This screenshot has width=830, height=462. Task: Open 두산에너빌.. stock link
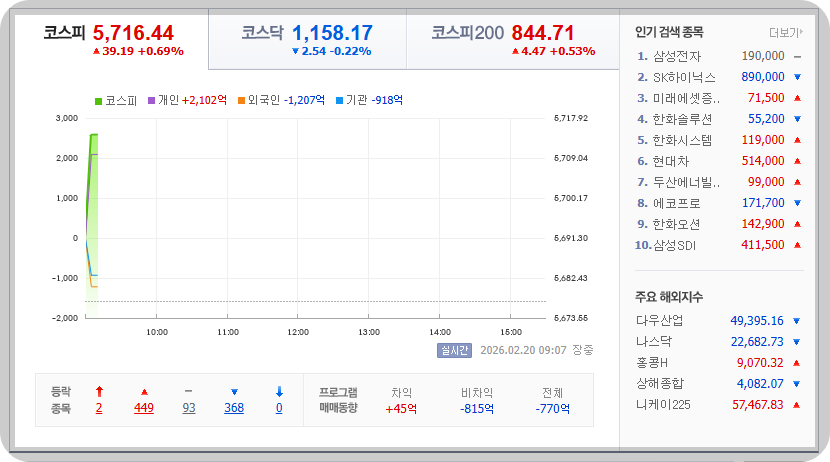pos(686,182)
